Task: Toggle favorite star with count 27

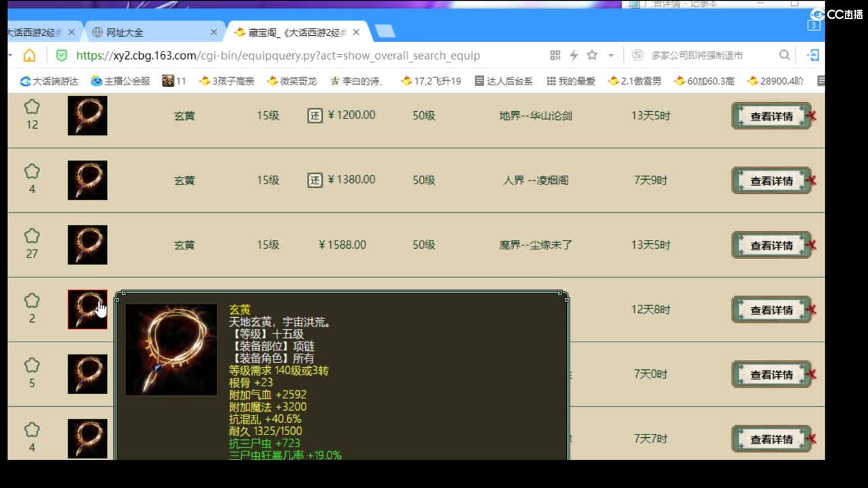Action: click(x=32, y=236)
